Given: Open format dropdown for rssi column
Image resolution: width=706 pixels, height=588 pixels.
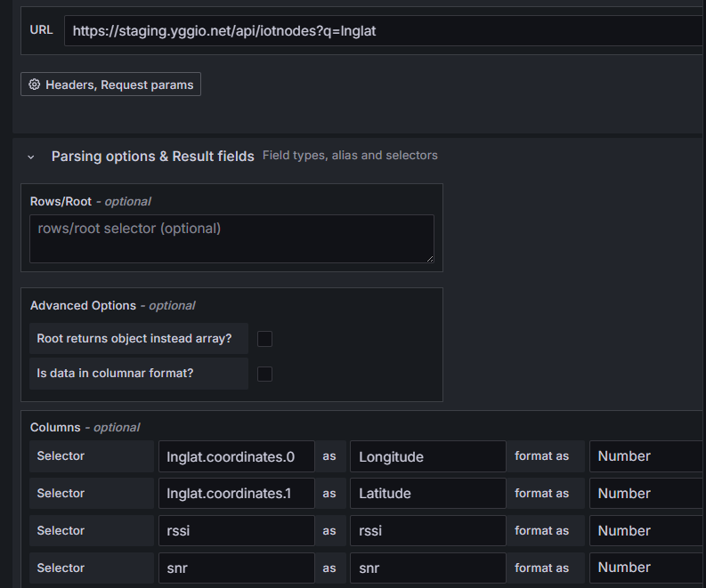Looking at the screenshot, I should click(646, 531).
